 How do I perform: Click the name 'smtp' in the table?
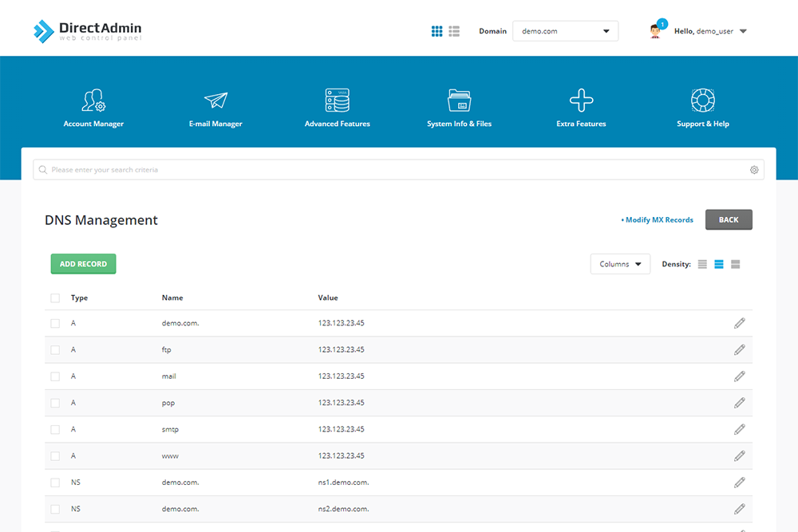[170, 430]
